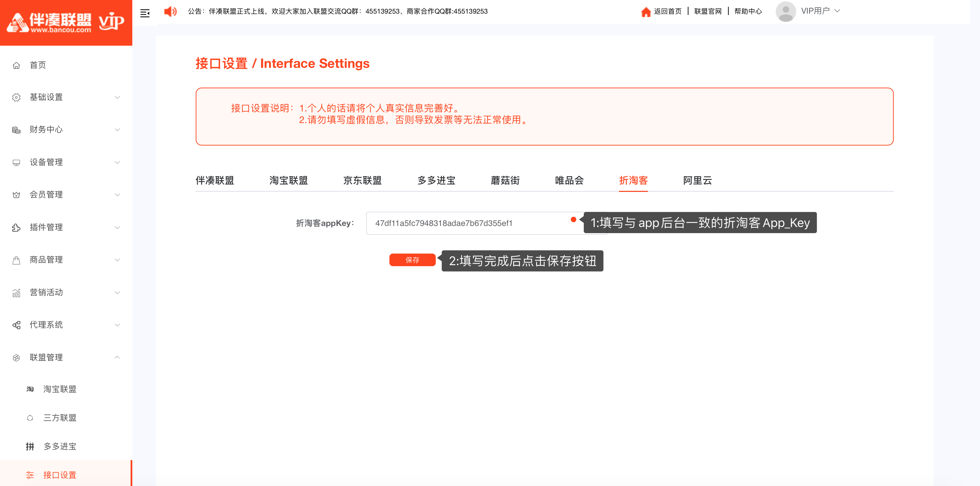Switch to the 唯品会 tab
The height and width of the screenshot is (486, 980).
569,181
